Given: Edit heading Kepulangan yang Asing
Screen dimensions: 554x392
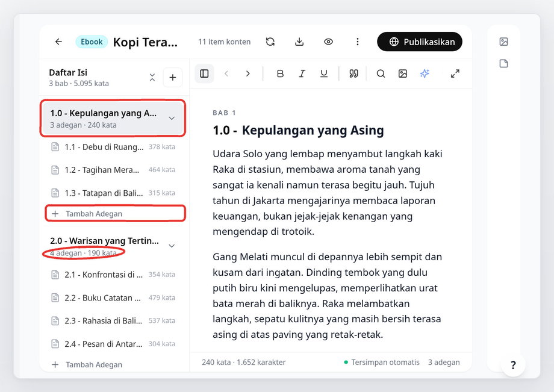Looking at the screenshot, I should (313, 130).
